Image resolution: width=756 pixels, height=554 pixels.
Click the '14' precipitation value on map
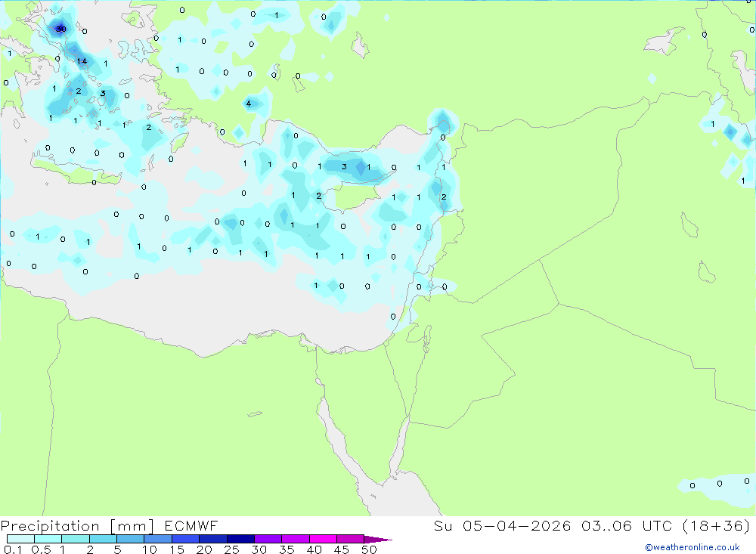pos(82,61)
